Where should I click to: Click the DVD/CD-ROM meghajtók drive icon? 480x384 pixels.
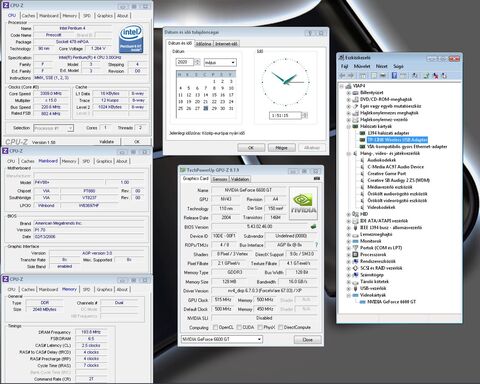(355, 99)
